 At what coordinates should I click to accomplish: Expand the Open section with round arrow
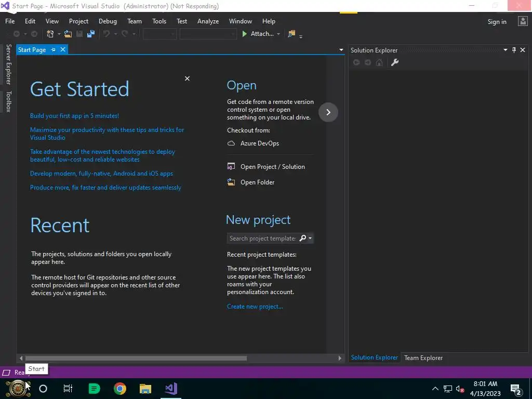(x=328, y=112)
